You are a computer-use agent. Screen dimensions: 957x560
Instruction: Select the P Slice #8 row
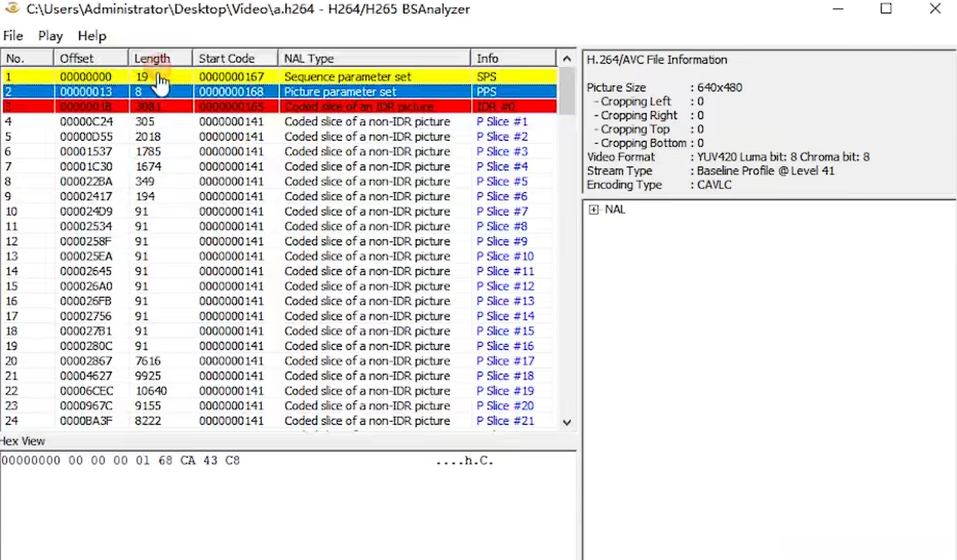pyautogui.click(x=279, y=227)
